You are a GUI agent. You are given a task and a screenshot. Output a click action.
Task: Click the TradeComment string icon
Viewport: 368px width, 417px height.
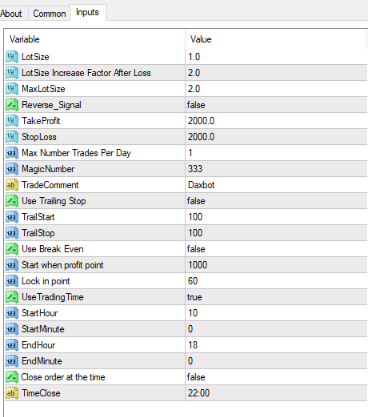pos(12,185)
